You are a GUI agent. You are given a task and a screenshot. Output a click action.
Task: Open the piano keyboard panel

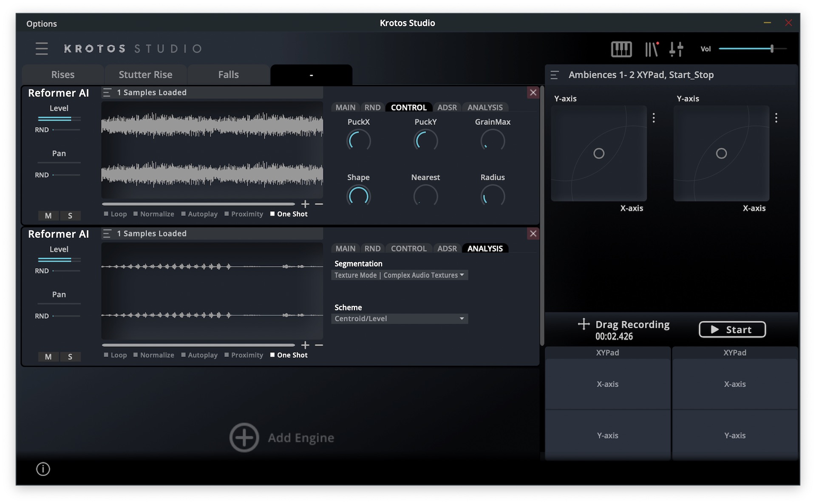[x=621, y=49]
